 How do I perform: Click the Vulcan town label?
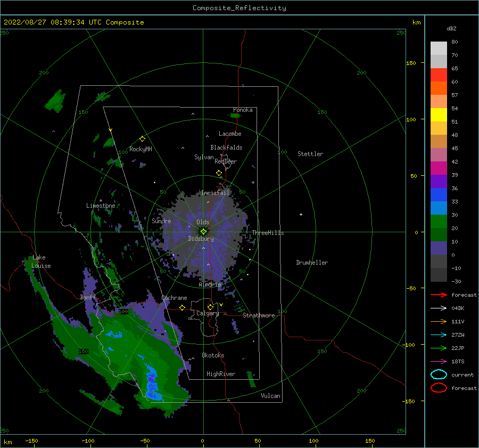271,396
